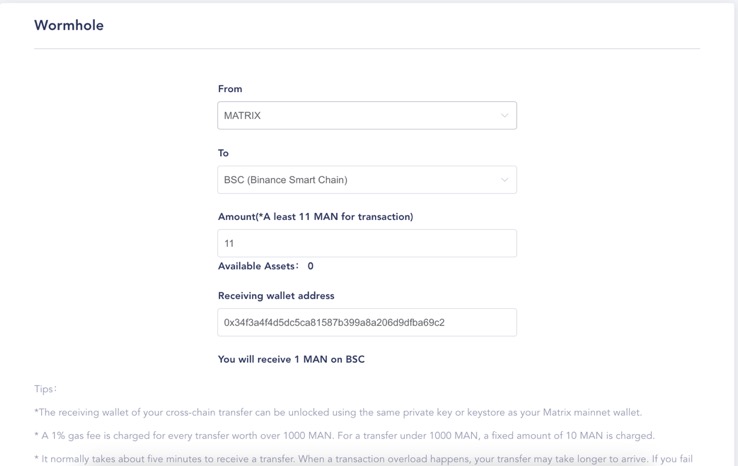Click the chevron arrow in the From selector

[504, 115]
